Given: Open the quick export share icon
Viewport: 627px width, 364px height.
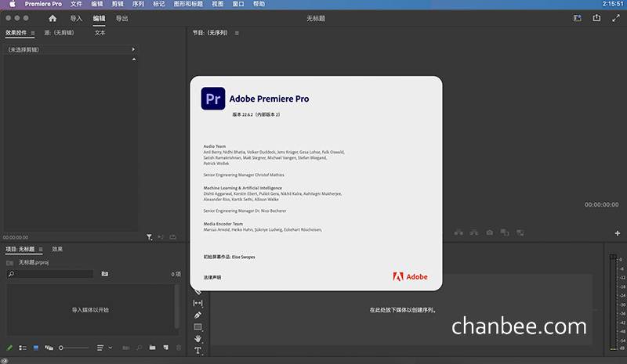Looking at the screenshot, I should 596,18.
